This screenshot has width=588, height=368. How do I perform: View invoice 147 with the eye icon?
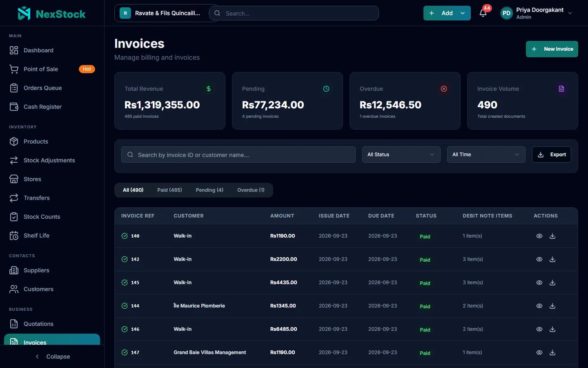click(x=539, y=352)
